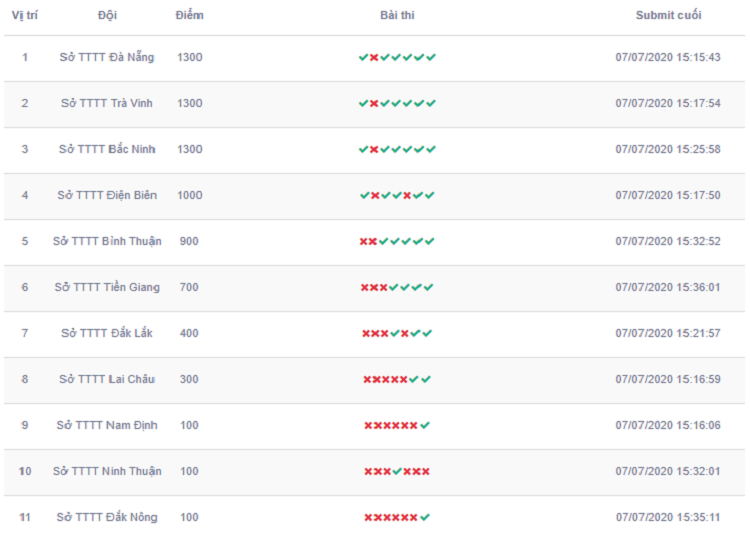This screenshot has height=550, width=750.
Task: Click the green check in Đắk Nông row
Action: click(x=425, y=517)
